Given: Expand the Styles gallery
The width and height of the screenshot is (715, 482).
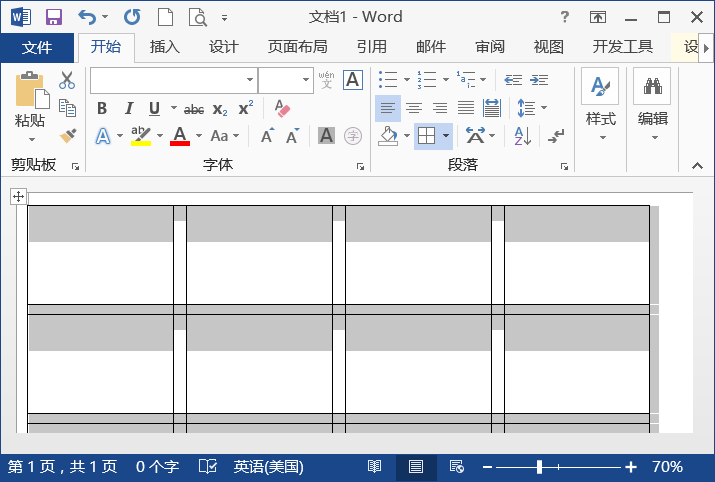Looking at the screenshot, I should click(602, 137).
